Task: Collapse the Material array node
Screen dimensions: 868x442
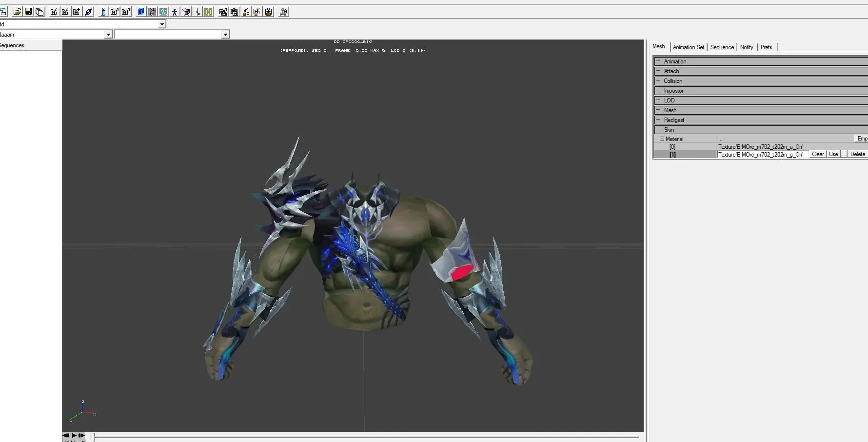Action: (662, 139)
